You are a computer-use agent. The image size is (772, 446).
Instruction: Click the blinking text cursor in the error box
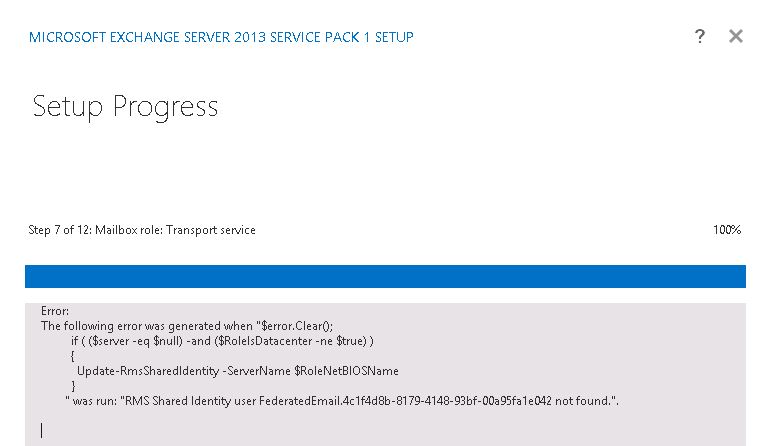(41, 430)
